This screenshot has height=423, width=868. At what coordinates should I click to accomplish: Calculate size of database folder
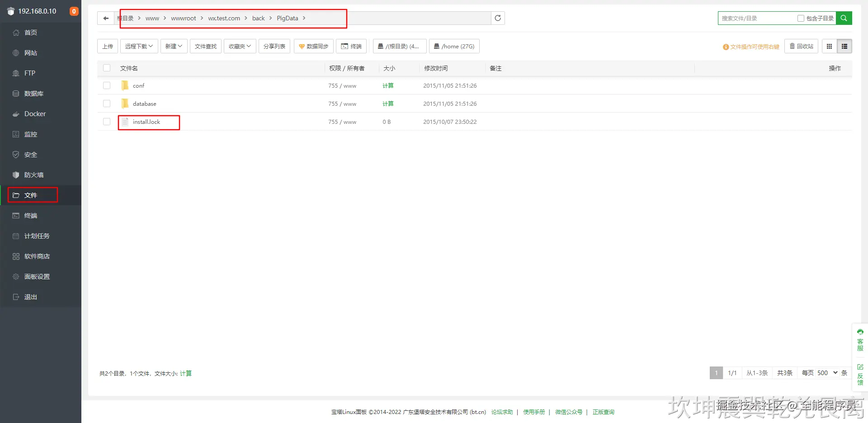[x=388, y=103]
